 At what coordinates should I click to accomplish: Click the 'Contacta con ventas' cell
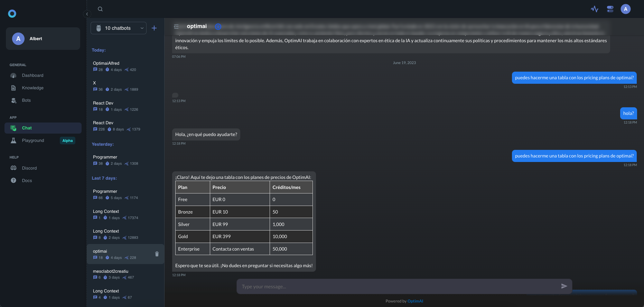coord(240,249)
